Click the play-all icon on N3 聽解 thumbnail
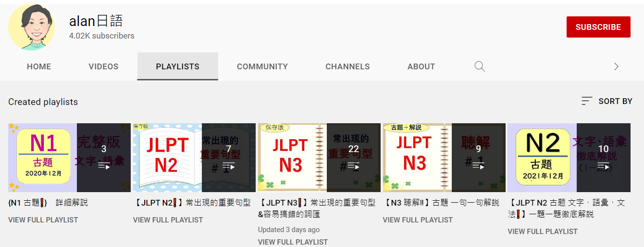 click(x=479, y=166)
